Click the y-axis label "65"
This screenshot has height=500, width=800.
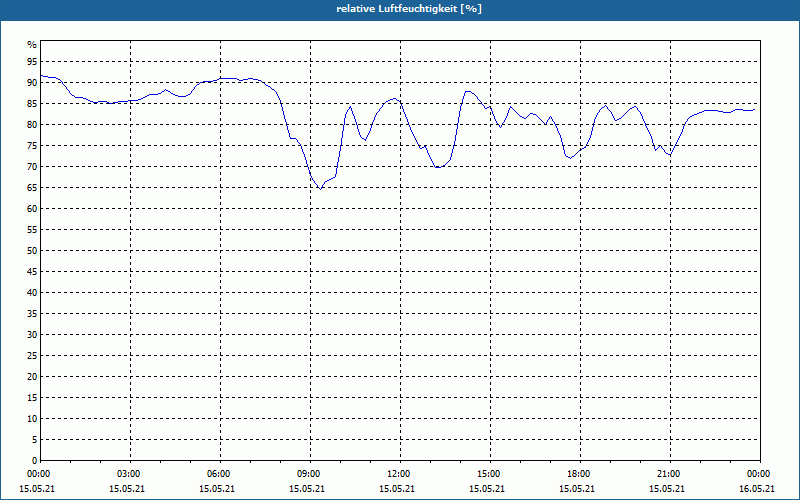(x=32, y=188)
